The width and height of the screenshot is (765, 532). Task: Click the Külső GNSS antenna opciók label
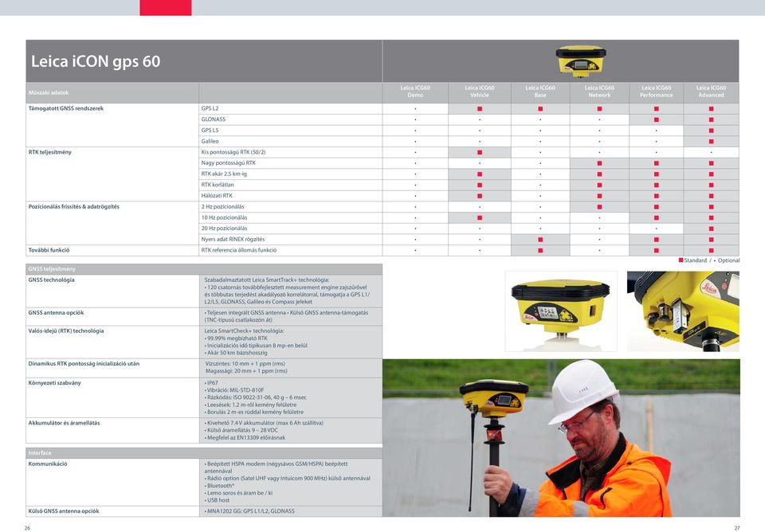point(64,511)
